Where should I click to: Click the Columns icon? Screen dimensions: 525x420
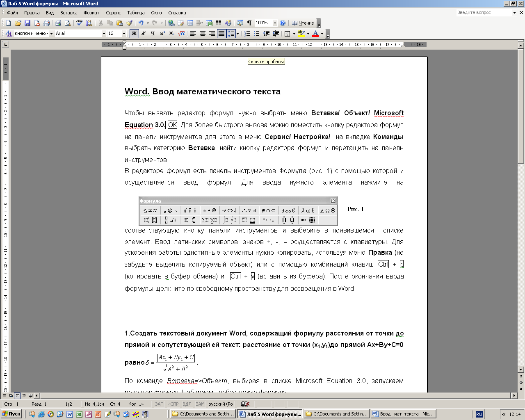pos(219,23)
